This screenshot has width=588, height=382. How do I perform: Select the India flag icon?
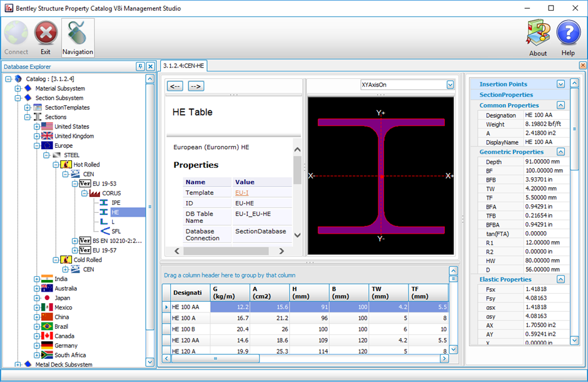[47, 279]
